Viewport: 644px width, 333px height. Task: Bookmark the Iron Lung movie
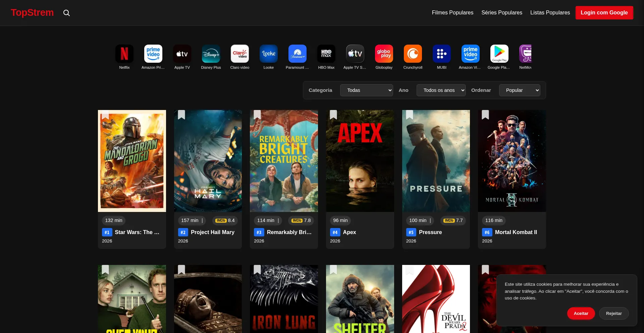(x=257, y=270)
